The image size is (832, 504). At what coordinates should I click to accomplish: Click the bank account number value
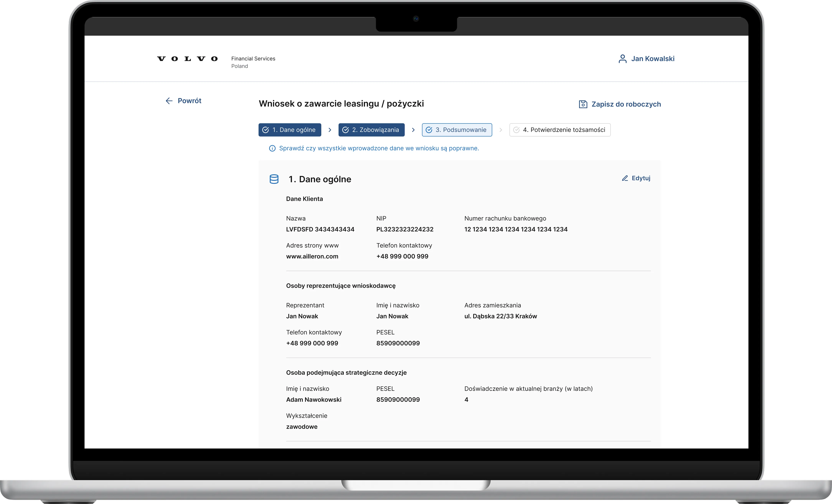(x=516, y=229)
